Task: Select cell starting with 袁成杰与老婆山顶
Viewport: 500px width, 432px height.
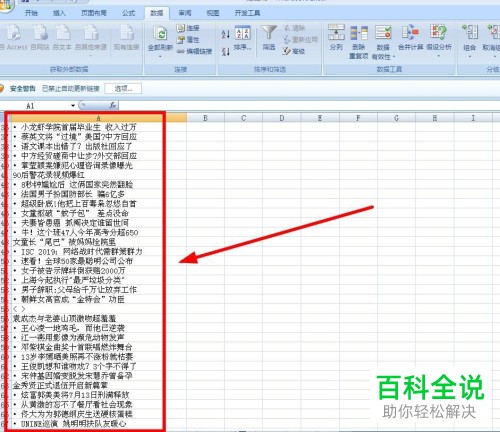Action: 98,319
